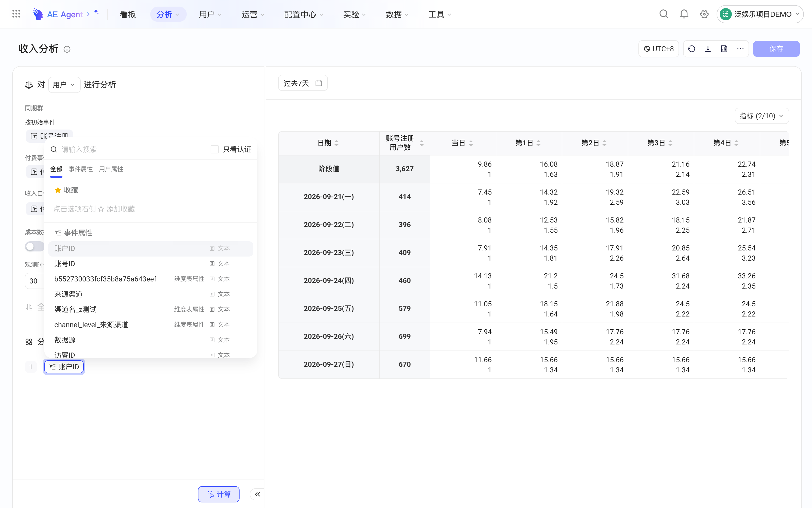Open the notifications bell
The height and width of the screenshot is (508, 812).
click(684, 14)
